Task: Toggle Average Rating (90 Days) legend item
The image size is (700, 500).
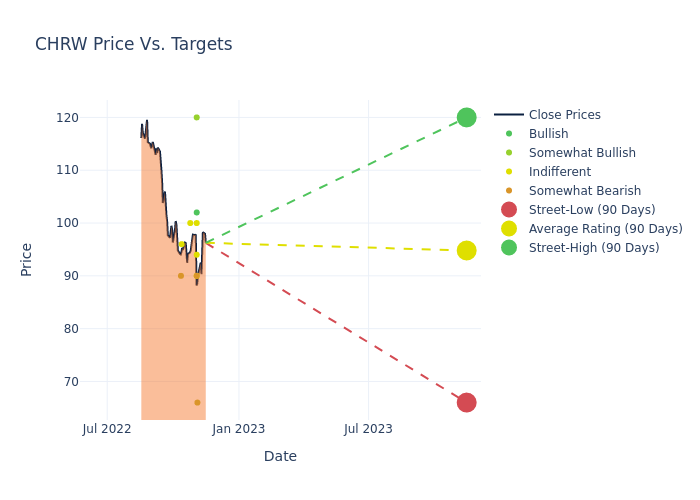Action: [605, 229]
